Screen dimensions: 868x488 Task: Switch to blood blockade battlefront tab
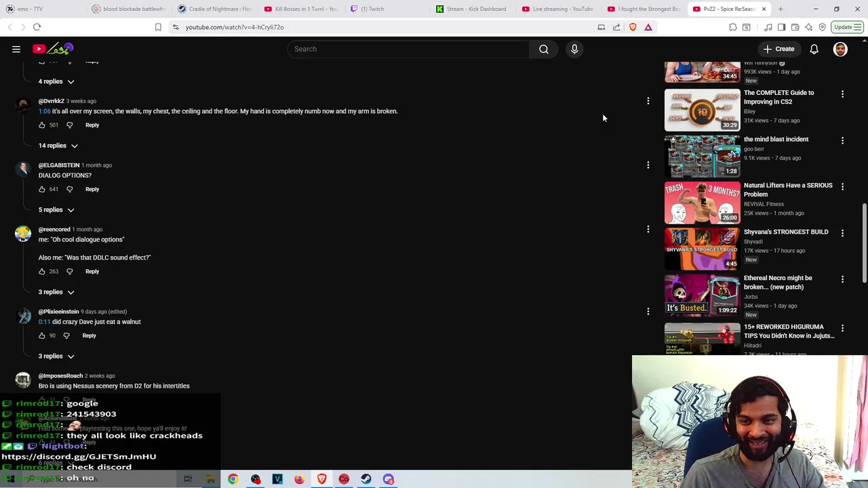129,9
